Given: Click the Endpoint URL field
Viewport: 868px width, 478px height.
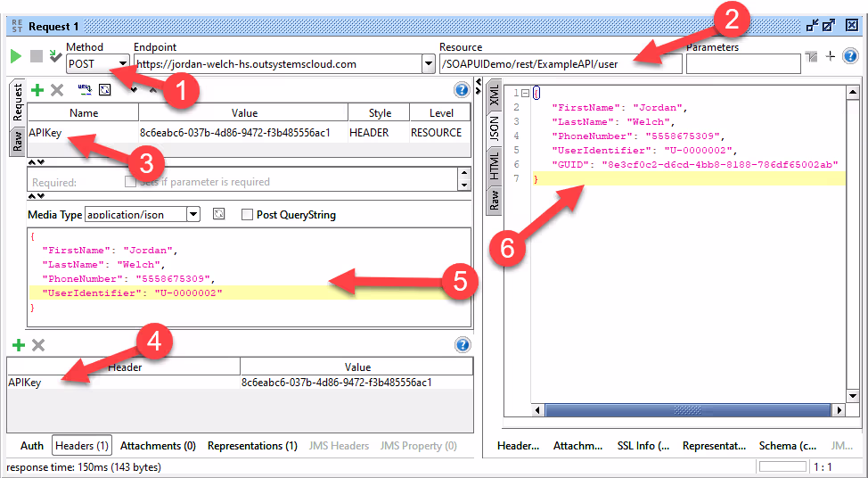Looking at the screenshot, I should click(x=277, y=63).
